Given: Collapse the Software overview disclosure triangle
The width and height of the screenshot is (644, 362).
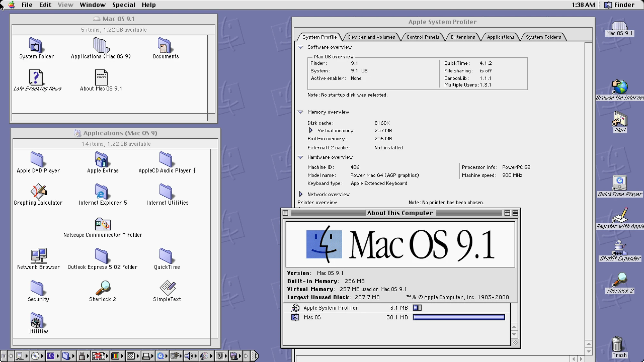Looking at the screenshot, I should coord(300,47).
